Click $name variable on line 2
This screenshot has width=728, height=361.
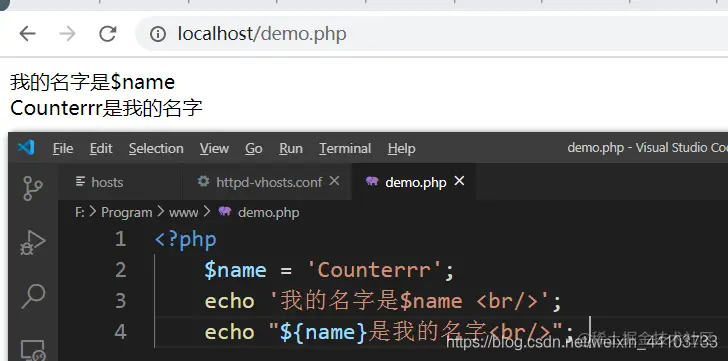pyautogui.click(x=235, y=270)
